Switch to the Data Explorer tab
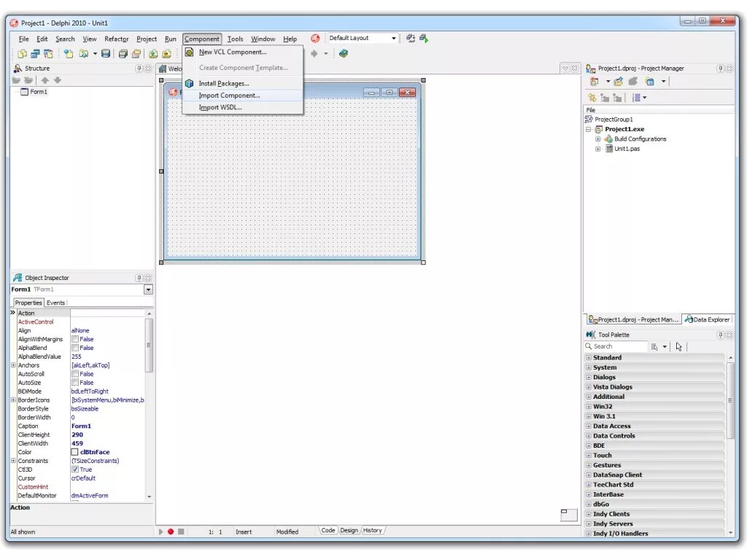This screenshot has height=560, width=747. [707, 319]
